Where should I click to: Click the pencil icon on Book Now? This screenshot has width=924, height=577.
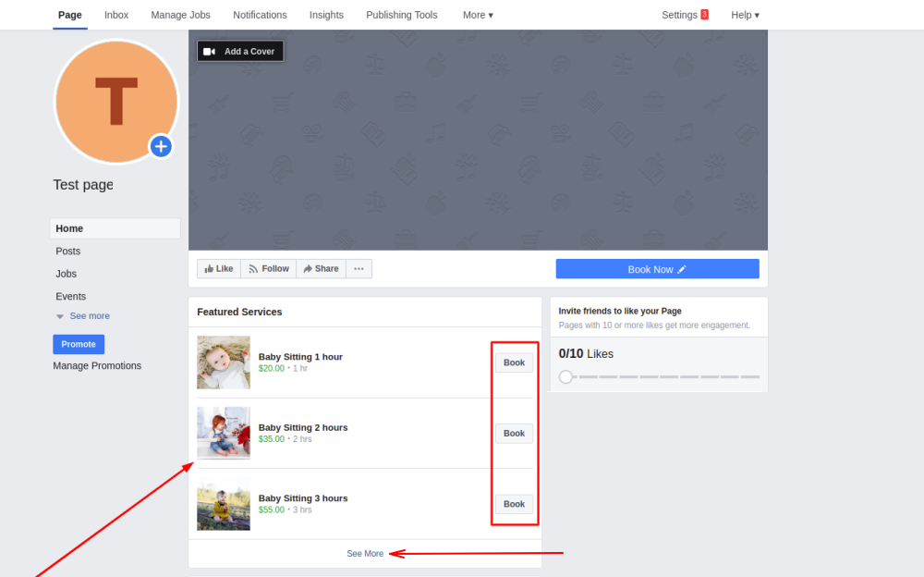click(682, 269)
